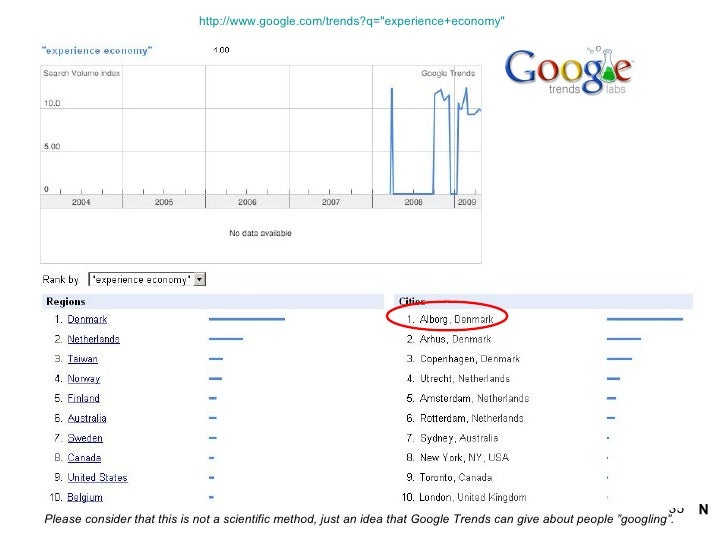Screen dimensions: 728x546
Task: Click the 10.0 axis value on chart
Action: point(52,103)
